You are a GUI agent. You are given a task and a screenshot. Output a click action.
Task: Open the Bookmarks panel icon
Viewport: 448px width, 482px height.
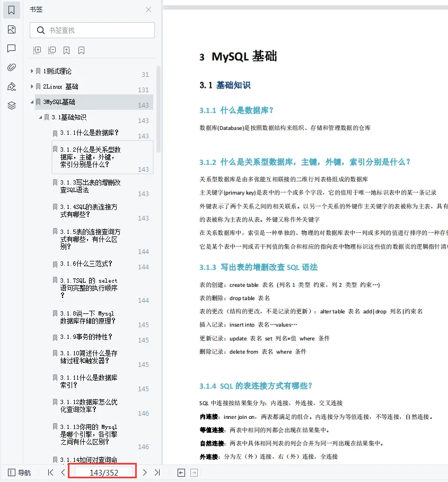[x=12, y=10]
